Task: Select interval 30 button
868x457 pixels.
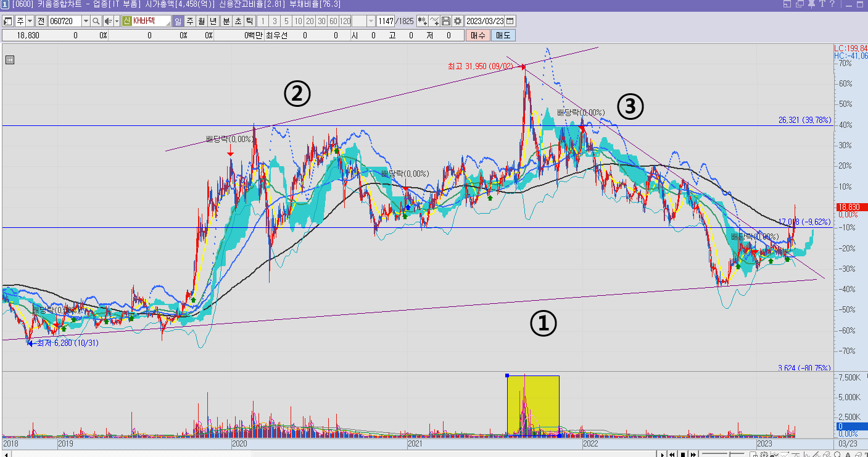Action: click(321, 21)
